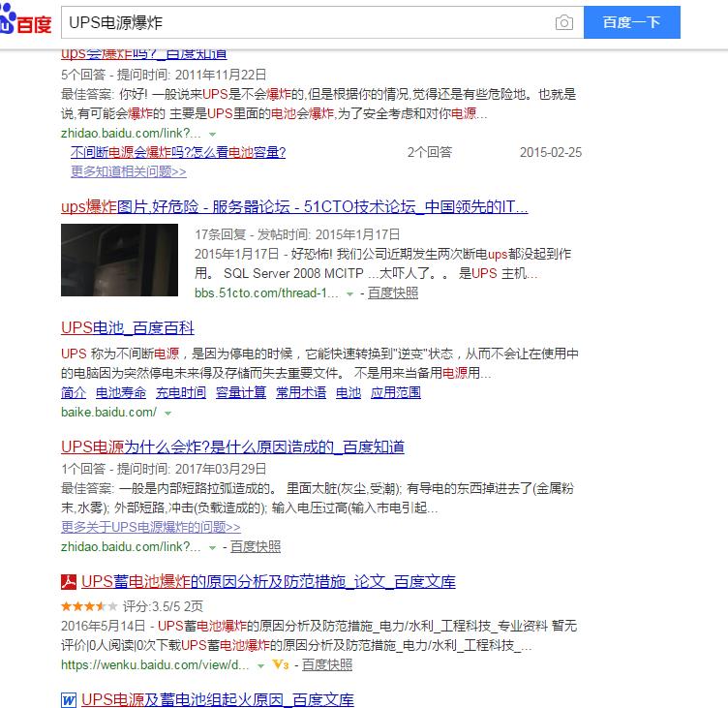The width and height of the screenshot is (728, 708).
Task: Click the '2个回答' text
Action: [x=430, y=152]
